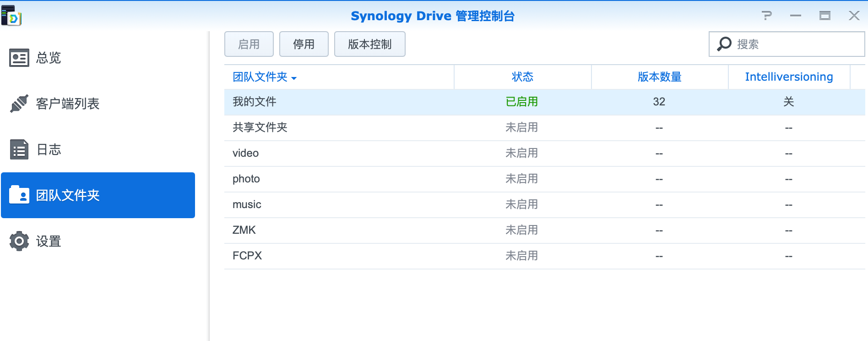Viewport: 868px width, 341px height.
Task: Click the 停用 button
Action: 304,44
